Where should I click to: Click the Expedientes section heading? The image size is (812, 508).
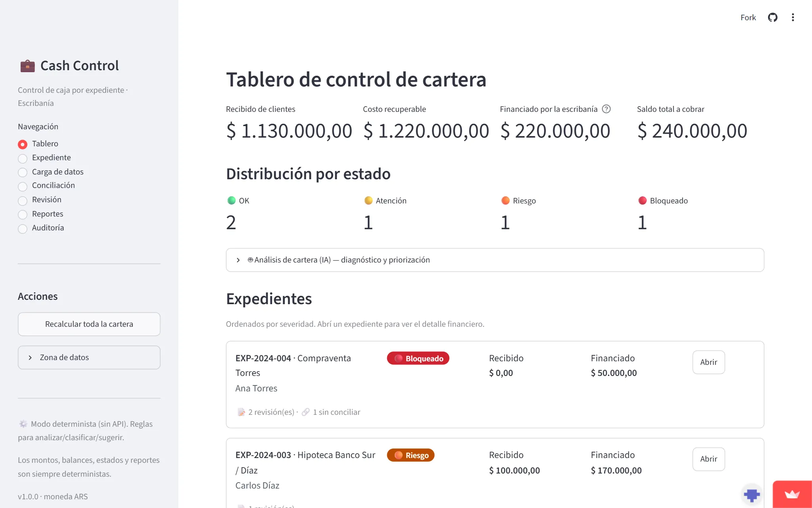pos(269,299)
